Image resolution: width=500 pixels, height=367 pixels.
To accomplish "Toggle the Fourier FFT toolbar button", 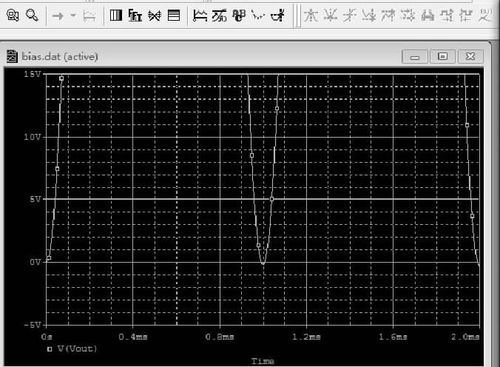I will 135,15.
